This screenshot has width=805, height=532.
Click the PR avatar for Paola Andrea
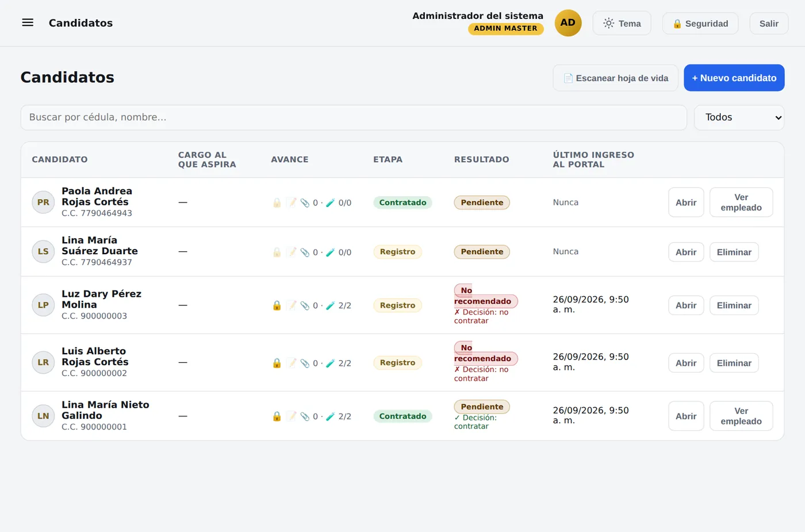tap(43, 202)
